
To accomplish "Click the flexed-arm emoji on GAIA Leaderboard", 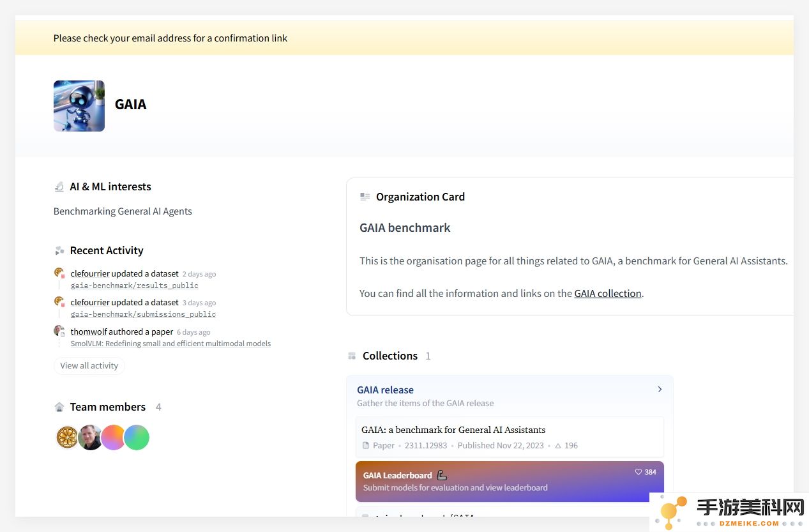I will (x=442, y=475).
